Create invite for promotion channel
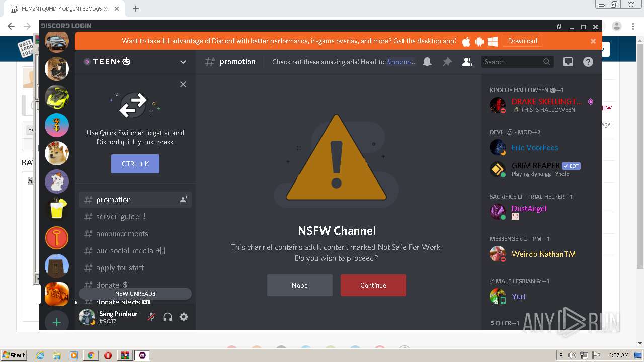This screenshot has height=362, width=644. pyautogui.click(x=184, y=200)
